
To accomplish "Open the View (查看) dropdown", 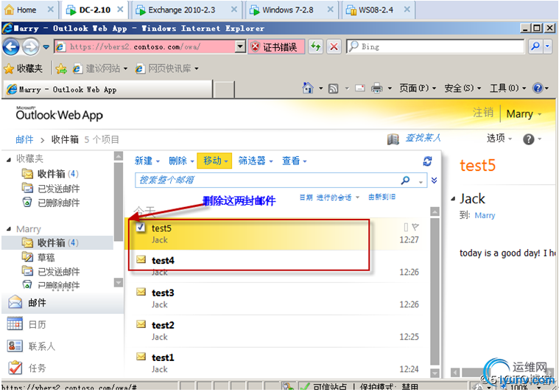I will (294, 161).
